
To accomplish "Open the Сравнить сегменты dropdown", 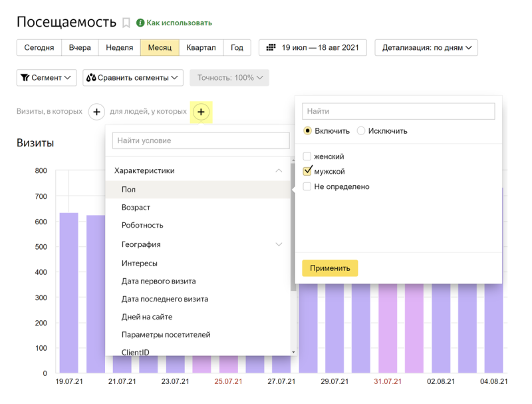I will coord(133,78).
